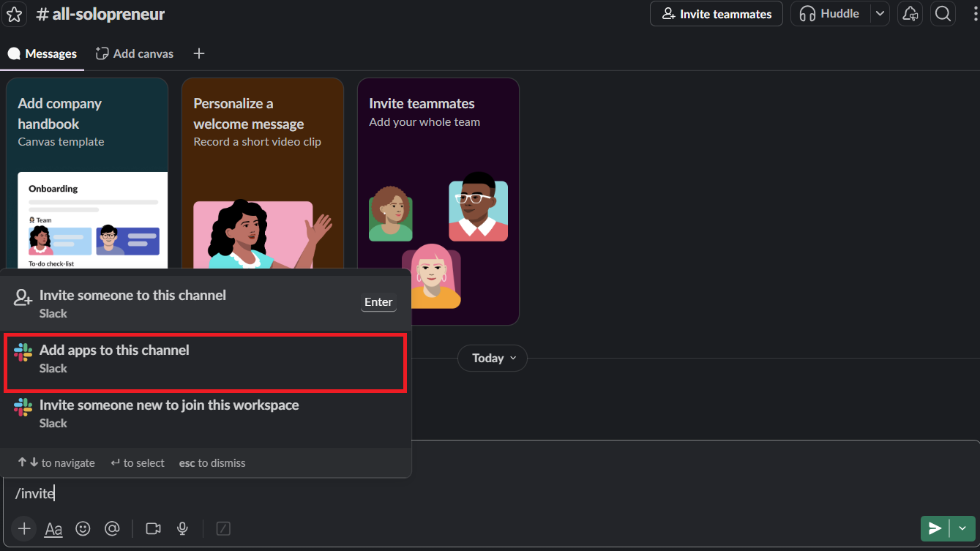
Task: Click the 'to navigate' hint text
Action: [x=57, y=463]
